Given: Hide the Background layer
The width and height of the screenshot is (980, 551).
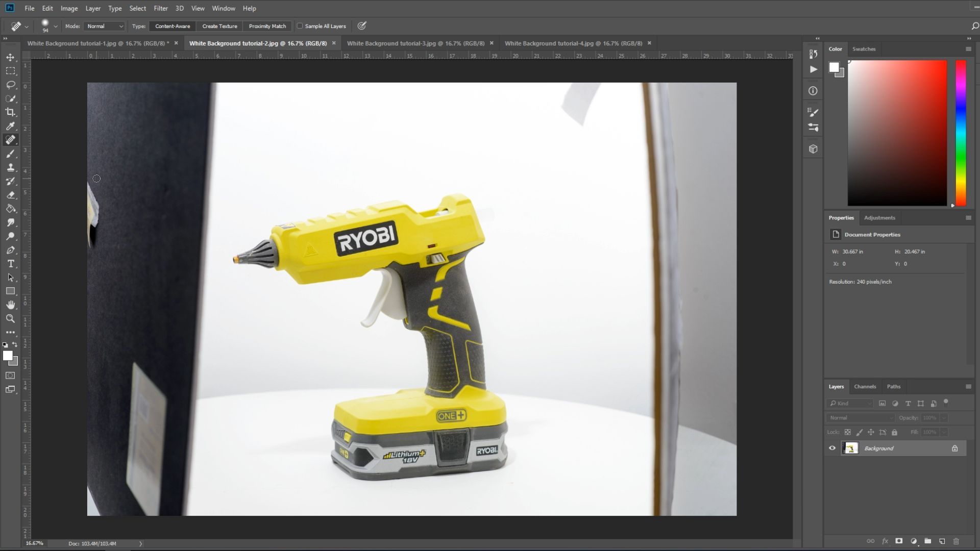Looking at the screenshot, I should coord(832,448).
